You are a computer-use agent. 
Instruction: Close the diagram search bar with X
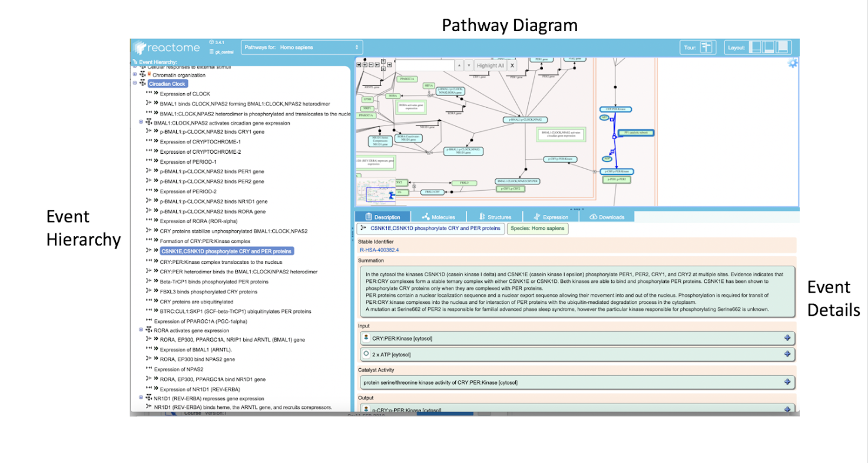click(x=512, y=65)
